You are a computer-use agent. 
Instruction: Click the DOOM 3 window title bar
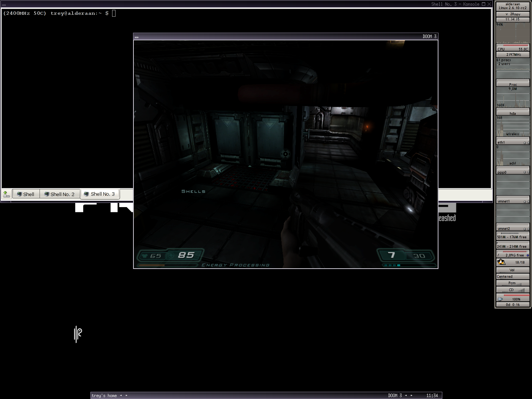click(286, 36)
